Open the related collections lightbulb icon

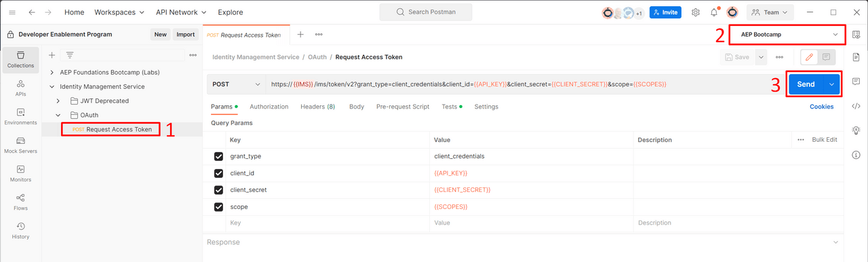point(856,130)
